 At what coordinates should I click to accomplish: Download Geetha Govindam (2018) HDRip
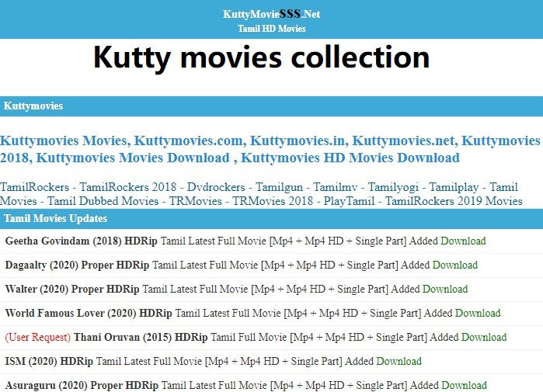463,241
